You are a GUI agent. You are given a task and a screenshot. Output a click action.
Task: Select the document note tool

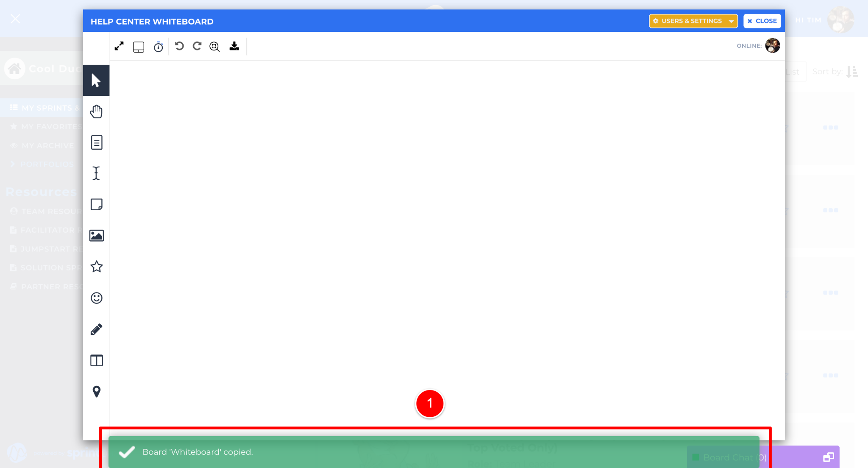(96, 142)
